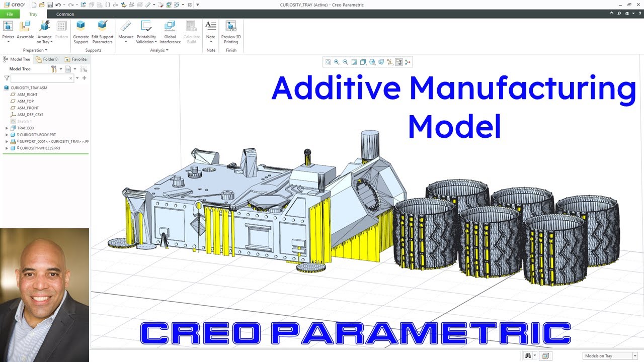Customize the Quick Access Toolbar dropdown
The height and width of the screenshot is (362, 644).
click(198, 5)
